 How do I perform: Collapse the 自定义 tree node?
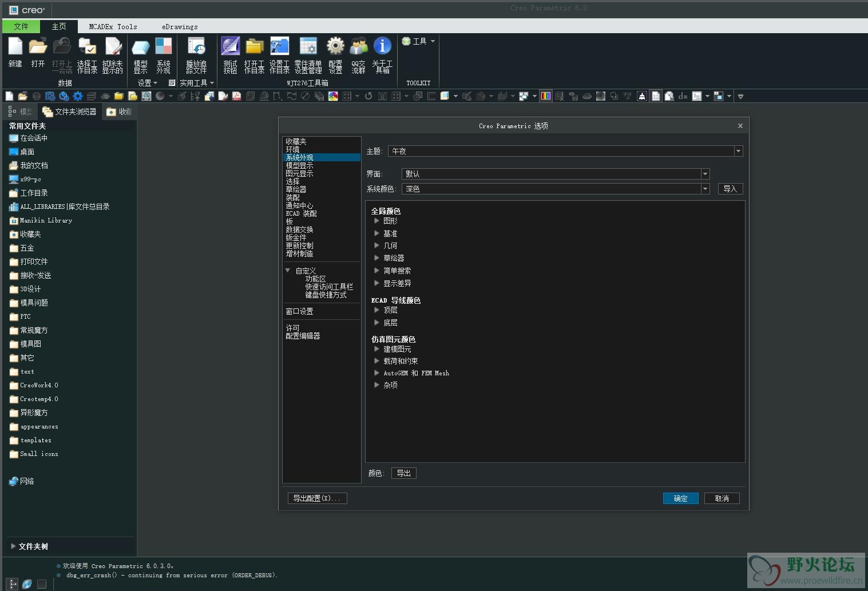coord(288,271)
